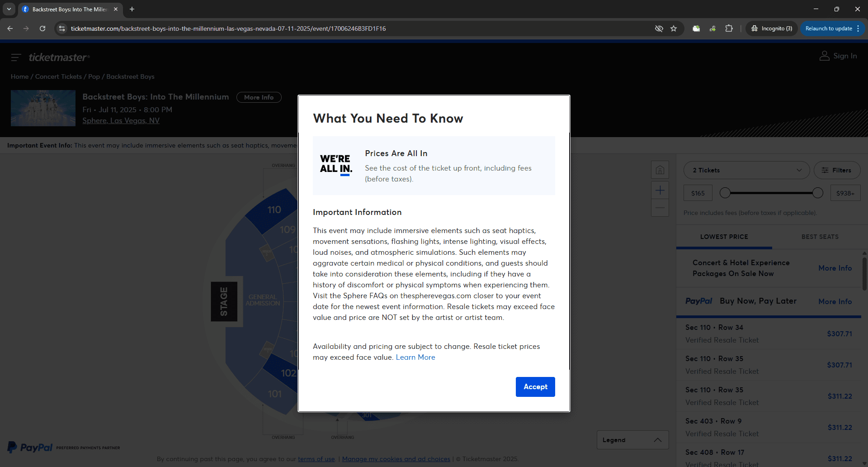The image size is (868, 467).
Task: Open the browser extensions puzzle icon
Action: coord(729,29)
